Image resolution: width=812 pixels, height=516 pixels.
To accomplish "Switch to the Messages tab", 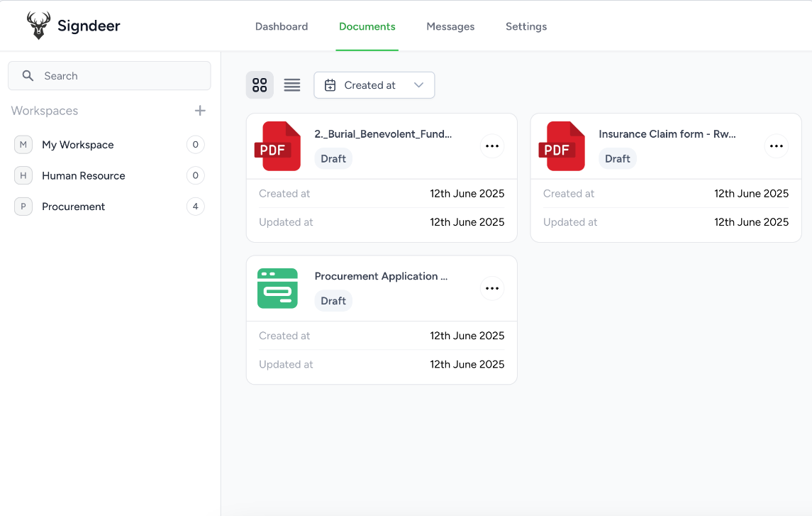I will point(450,26).
